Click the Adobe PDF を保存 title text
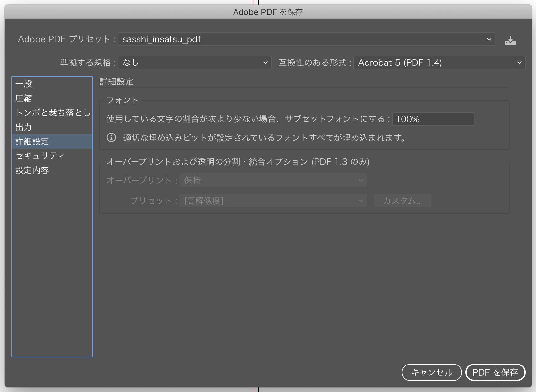The width and height of the screenshot is (536, 392). pos(268,12)
